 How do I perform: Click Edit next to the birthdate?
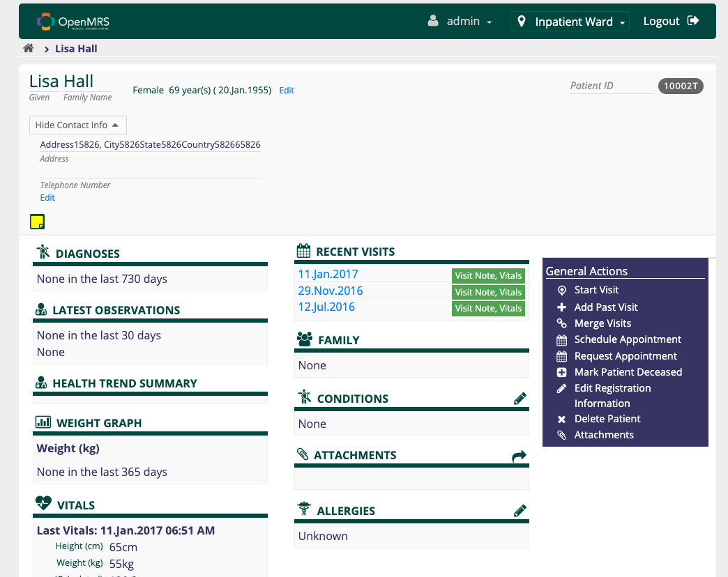287,91
